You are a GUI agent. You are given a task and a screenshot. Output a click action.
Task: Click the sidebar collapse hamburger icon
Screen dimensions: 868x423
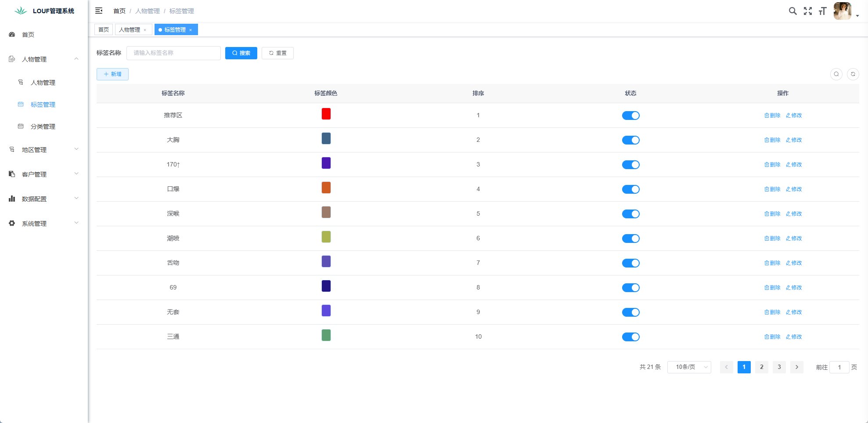[x=99, y=11]
